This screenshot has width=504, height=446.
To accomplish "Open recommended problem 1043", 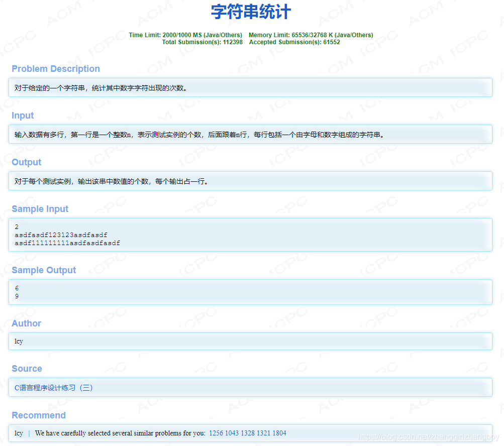I will click(x=232, y=433).
